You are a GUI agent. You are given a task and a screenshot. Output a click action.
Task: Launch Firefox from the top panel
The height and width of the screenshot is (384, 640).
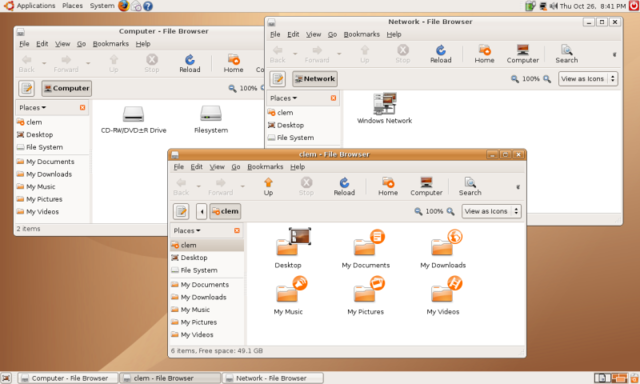123,6
